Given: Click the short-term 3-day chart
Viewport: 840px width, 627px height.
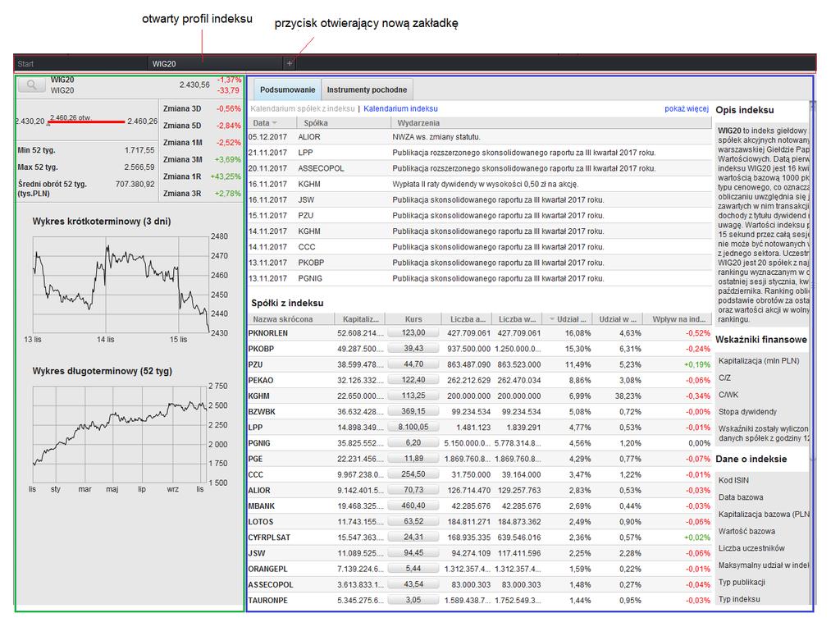Looking at the screenshot, I should point(121,285).
